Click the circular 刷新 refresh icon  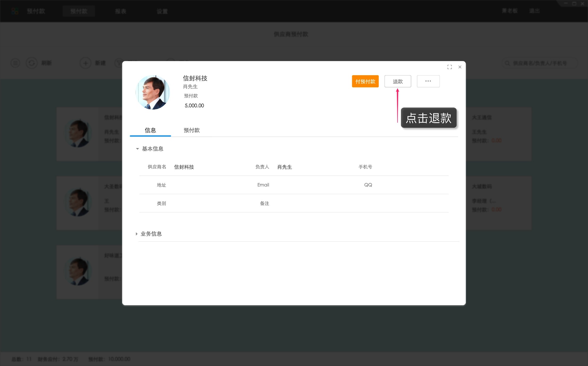[32, 63]
